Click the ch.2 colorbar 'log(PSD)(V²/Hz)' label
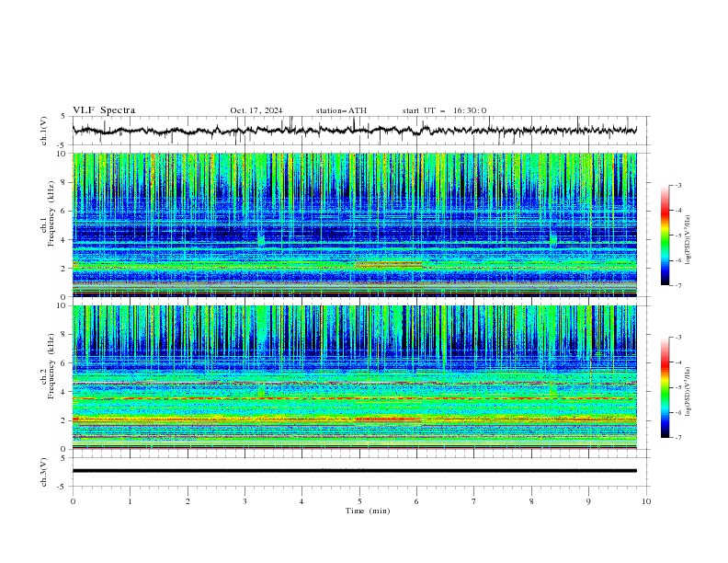Image resolution: width=728 pixels, height=563 pixels. pos(688,392)
